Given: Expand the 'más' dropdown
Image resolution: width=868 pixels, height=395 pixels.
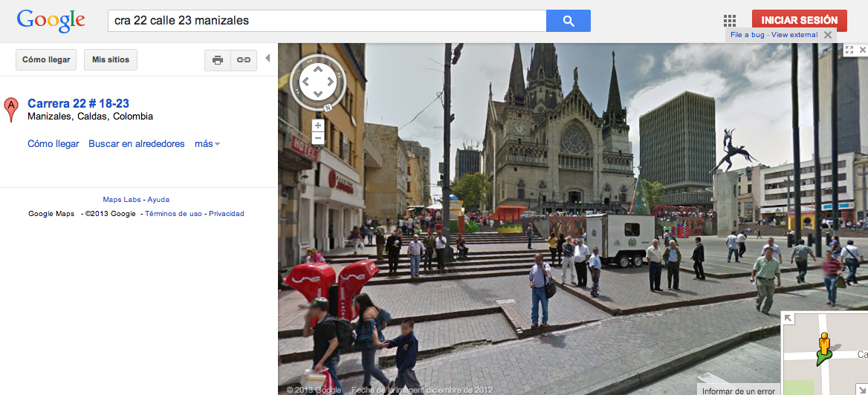Looking at the screenshot, I should (207, 144).
